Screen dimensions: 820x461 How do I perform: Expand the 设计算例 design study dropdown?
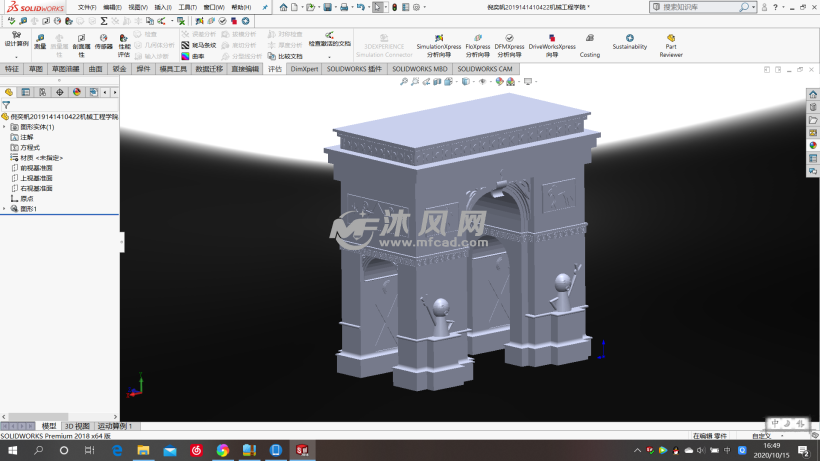[x=16, y=56]
